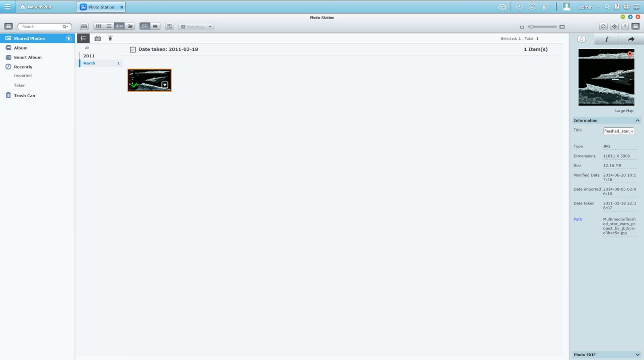644x360 pixels.
Task: Switch to timeline view
Action: pos(119,26)
